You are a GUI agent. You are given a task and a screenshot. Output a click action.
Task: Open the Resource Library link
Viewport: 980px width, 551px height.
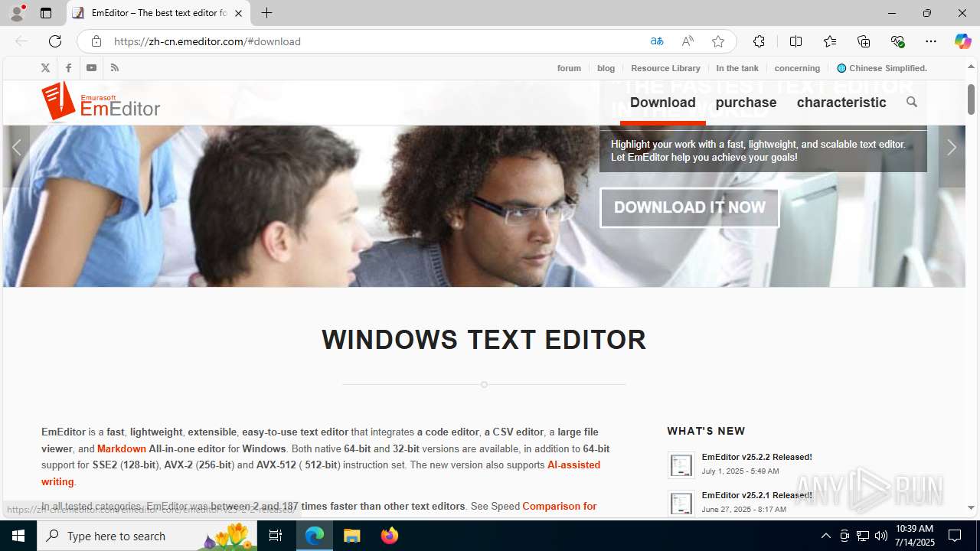pos(665,68)
